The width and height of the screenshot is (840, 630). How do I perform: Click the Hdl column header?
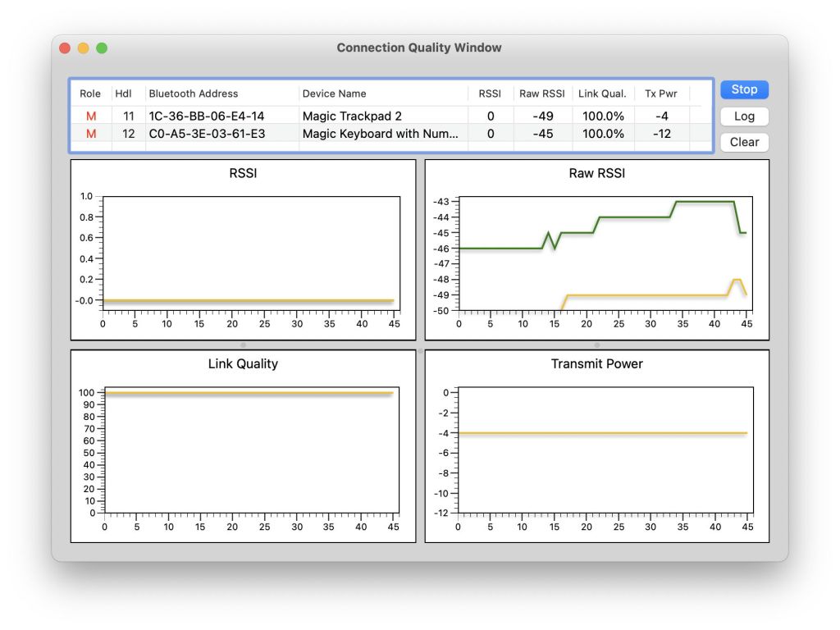(123, 94)
